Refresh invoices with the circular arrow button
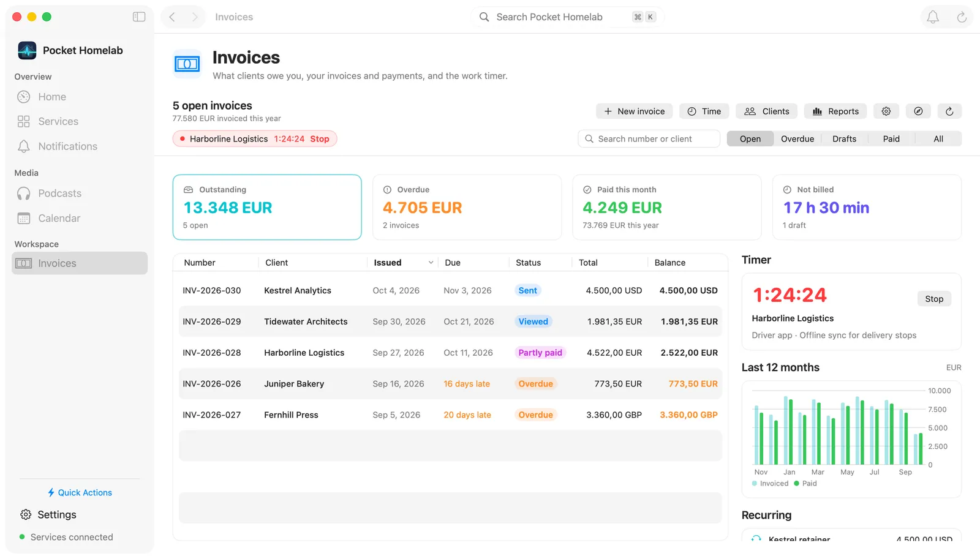The width and height of the screenshot is (980, 559). coord(949,111)
